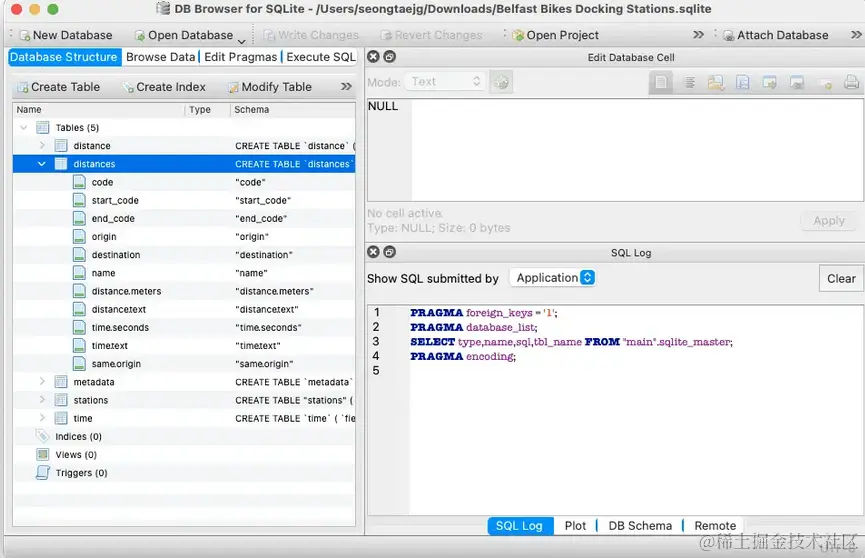The height and width of the screenshot is (558, 865).
Task: Click the Open Database toolbar button
Action: pos(184,35)
